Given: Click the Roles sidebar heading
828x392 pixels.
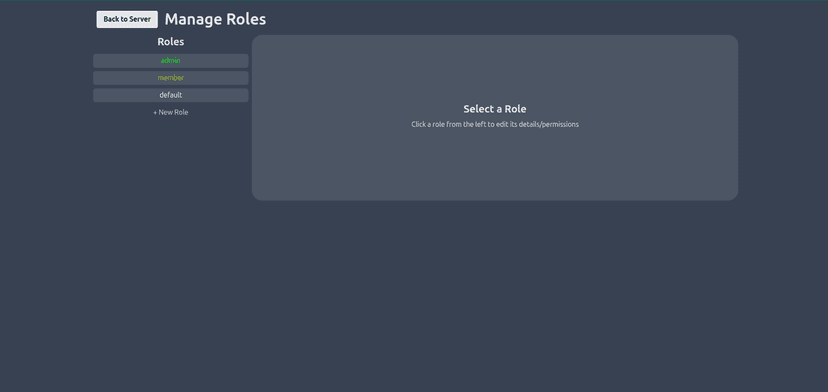Looking at the screenshot, I should click(x=171, y=42).
